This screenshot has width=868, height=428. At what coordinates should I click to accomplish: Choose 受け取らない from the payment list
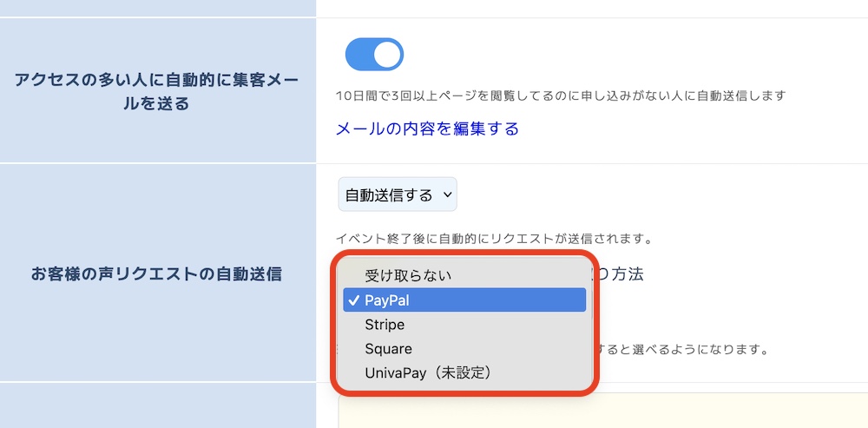[x=408, y=275]
